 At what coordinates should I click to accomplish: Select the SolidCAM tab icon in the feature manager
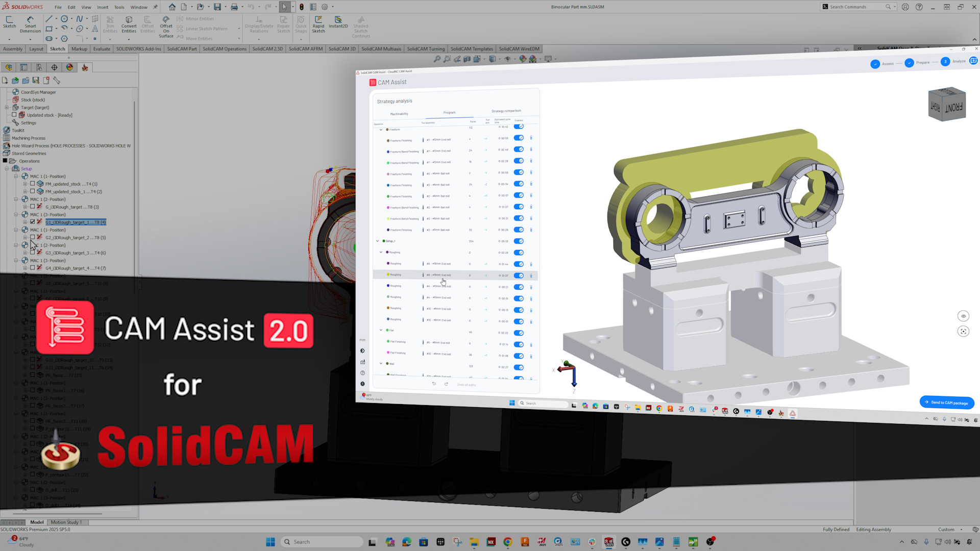tap(85, 67)
